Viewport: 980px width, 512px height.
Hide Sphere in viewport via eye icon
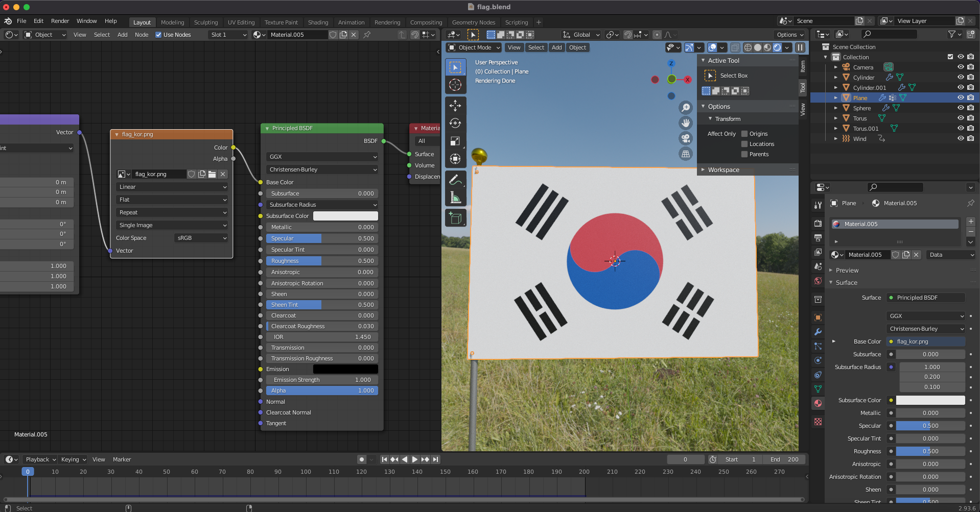point(961,108)
